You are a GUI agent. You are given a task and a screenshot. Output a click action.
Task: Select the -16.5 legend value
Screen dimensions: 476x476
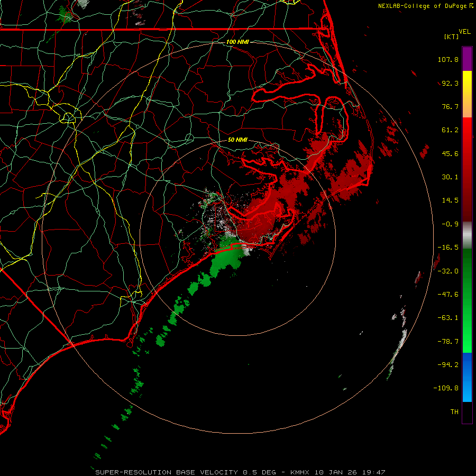(448, 248)
